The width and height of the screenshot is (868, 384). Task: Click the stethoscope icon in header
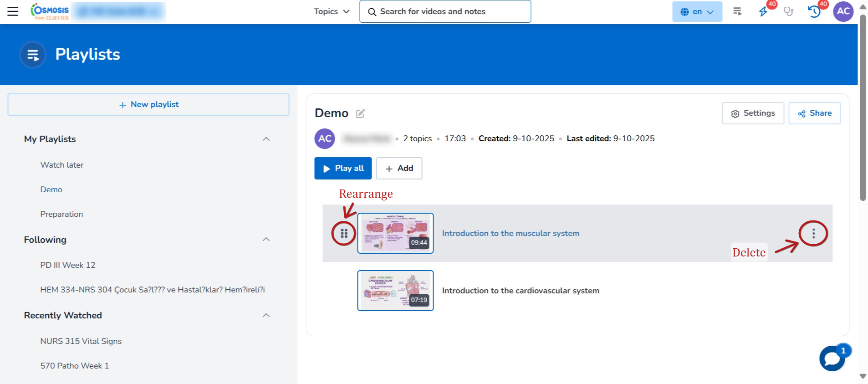788,12
